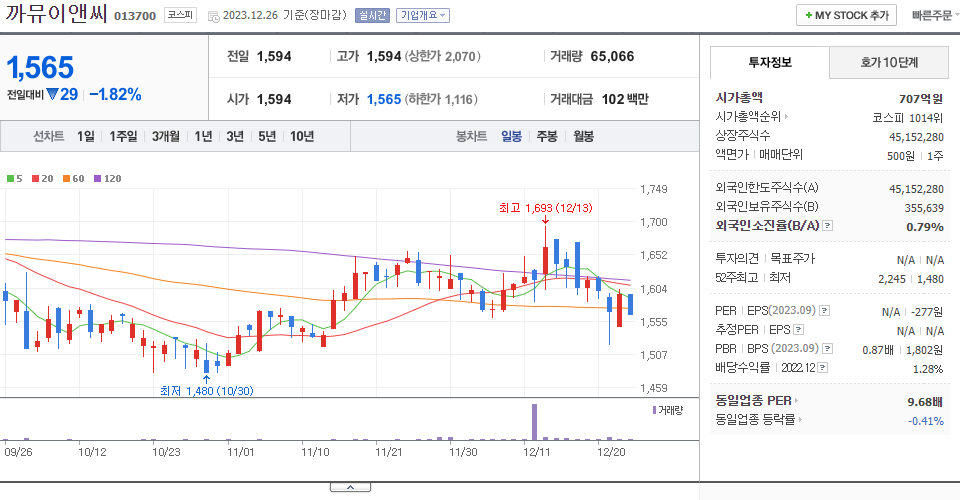Select the 월봉 monthly candle chart
This screenshot has height=500, width=960.
583,136
